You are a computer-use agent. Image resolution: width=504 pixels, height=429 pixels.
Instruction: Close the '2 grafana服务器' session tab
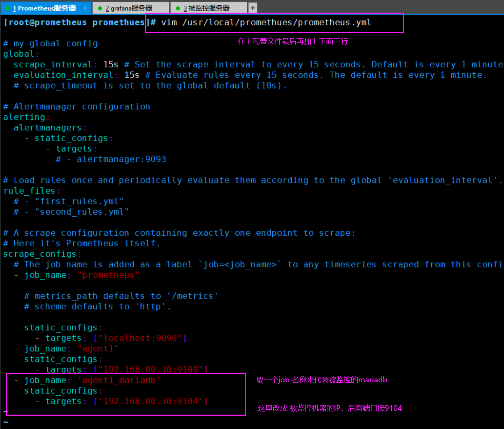163,8
